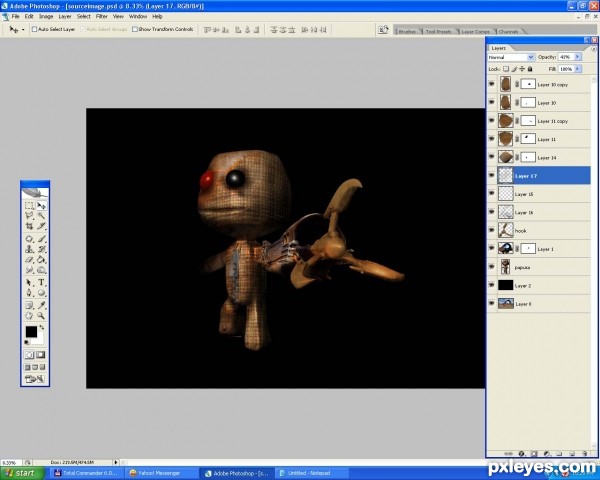Image resolution: width=600 pixels, height=480 pixels.
Task: Hide the papusa layer
Action: (x=492, y=267)
